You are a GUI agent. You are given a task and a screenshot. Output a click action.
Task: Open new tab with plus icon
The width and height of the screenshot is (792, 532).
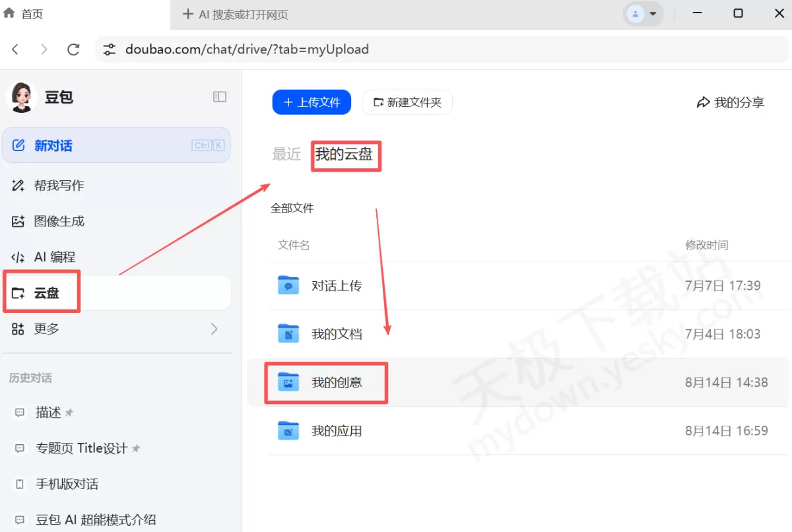(188, 14)
